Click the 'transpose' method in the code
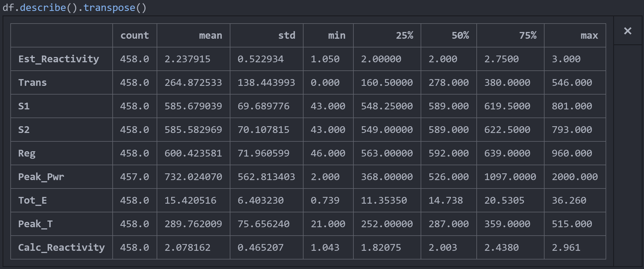The height and width of the screenshot is (269, 644). click(109, 8)
